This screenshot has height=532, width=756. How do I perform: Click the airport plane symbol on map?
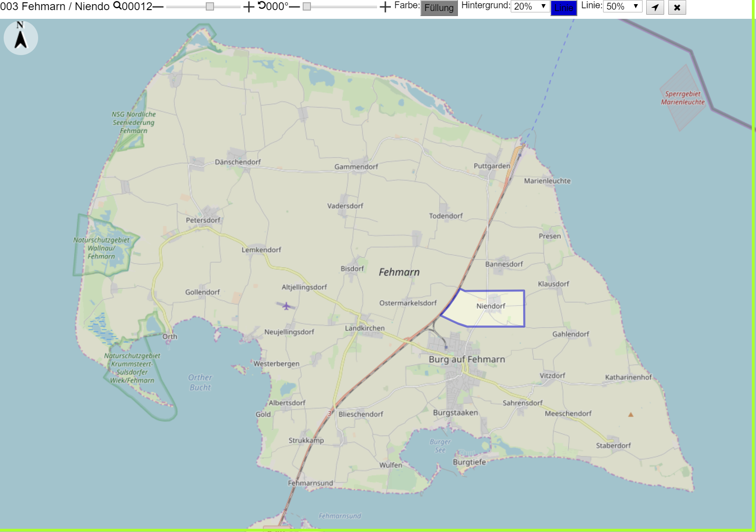pos(286,306)
